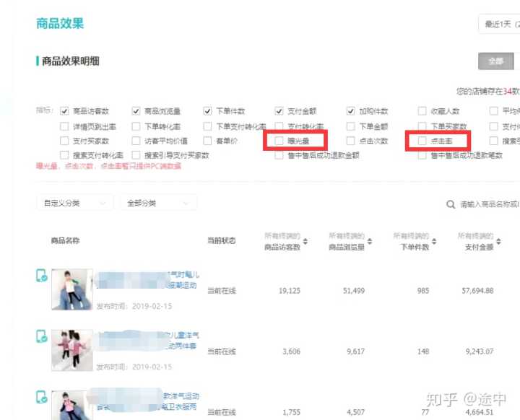Click mobile-status icon beside product with 1,755 visitors
Screen dimensions: 520x420
coord(41,397)
